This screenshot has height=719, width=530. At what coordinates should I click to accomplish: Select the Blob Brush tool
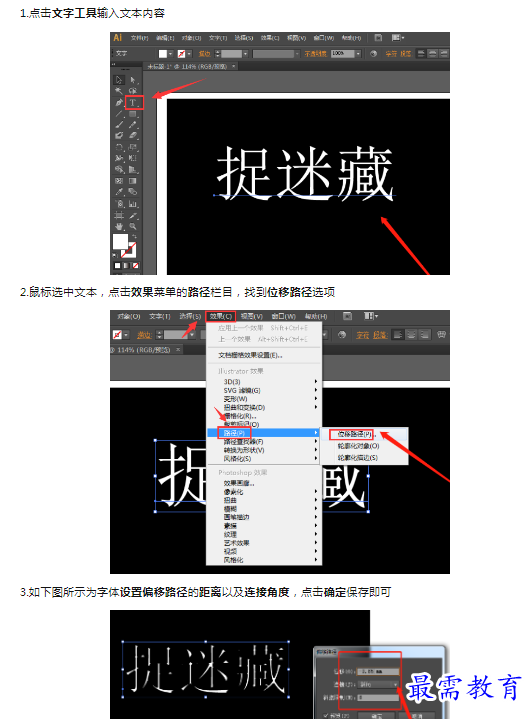[x=119, y=136]
